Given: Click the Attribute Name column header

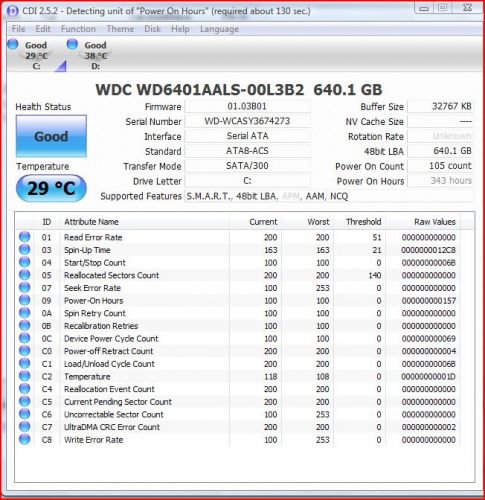Looking at the screenshot, I should 144,222.
